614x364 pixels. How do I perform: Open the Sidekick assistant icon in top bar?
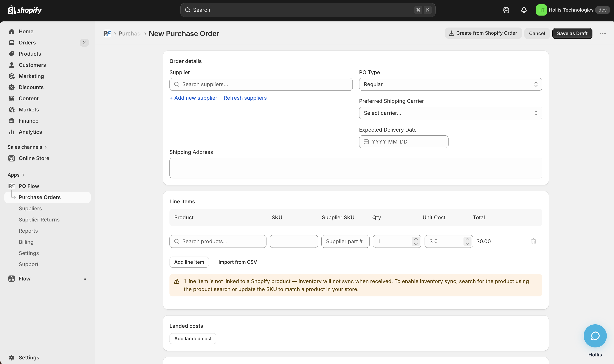coord(506,10)
